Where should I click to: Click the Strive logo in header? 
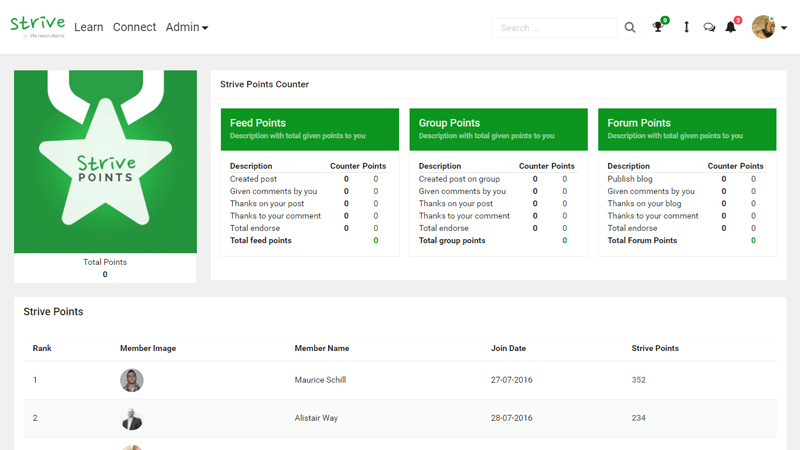37,26
